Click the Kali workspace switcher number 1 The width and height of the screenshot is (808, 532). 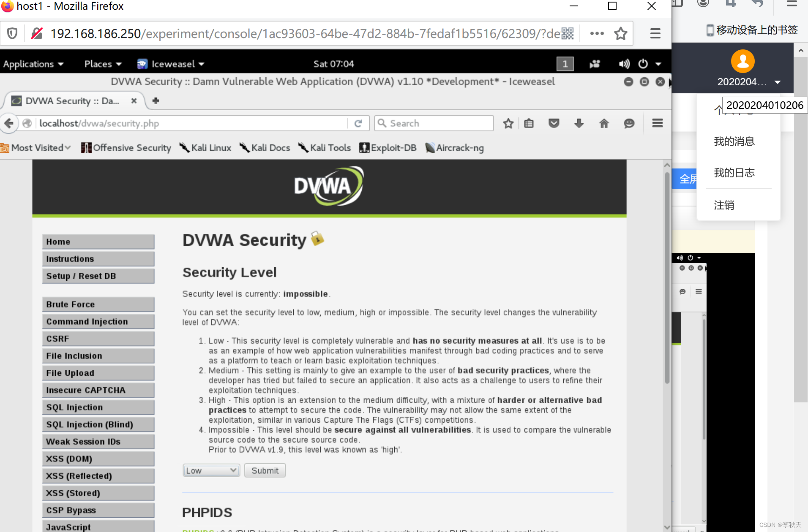pyautogui.click(x=565, y=64)
